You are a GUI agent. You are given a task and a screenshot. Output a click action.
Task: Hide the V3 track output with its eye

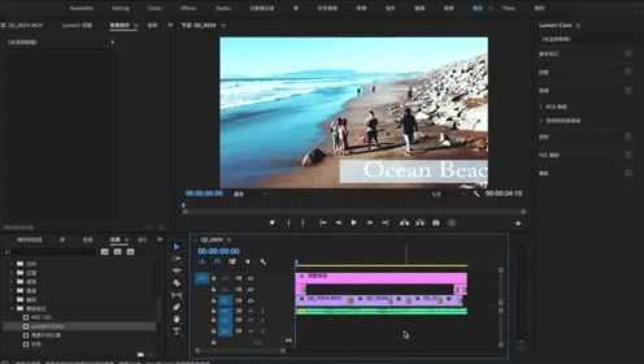point(251,278)
